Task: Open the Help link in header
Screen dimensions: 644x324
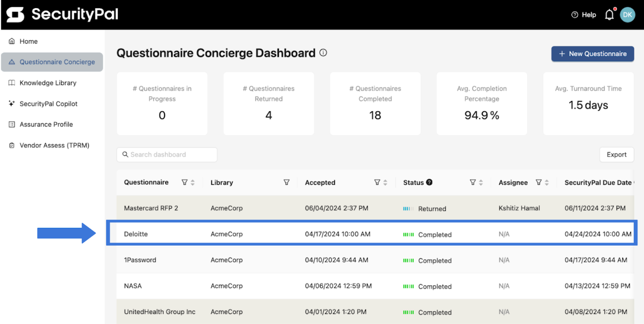Action: click(x=584, y=15)
